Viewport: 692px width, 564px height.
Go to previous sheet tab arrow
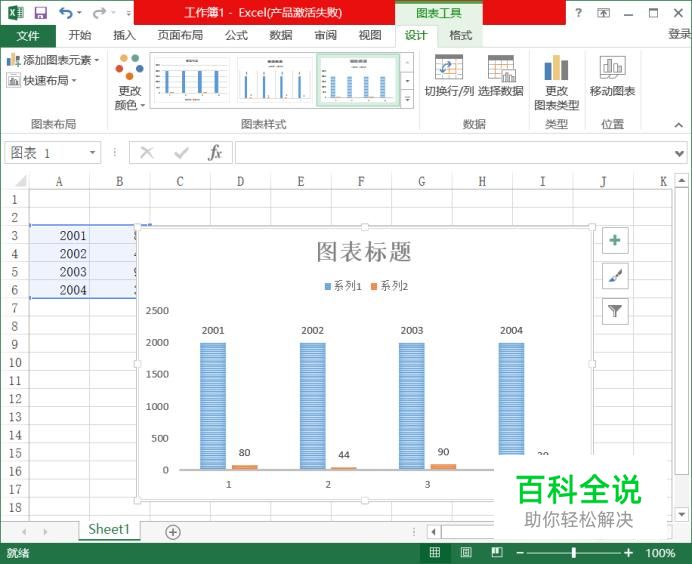pos(24,532)
